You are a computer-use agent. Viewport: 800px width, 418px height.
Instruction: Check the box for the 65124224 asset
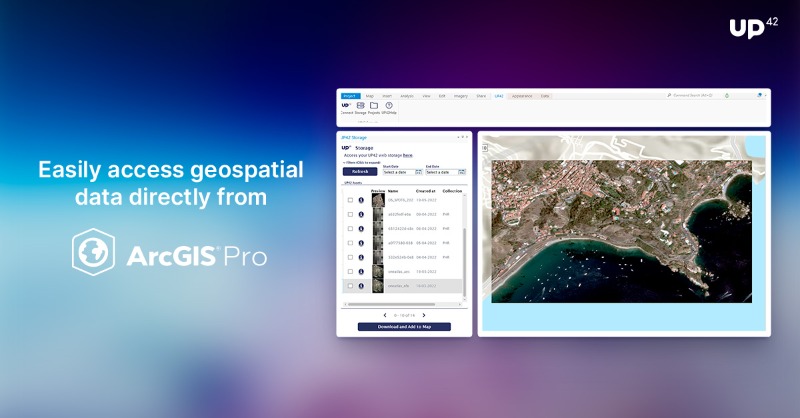click(350, 229)
